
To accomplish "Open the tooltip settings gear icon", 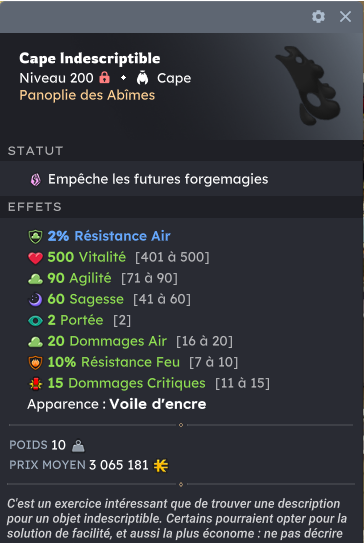I will click(x=318, y=16).
